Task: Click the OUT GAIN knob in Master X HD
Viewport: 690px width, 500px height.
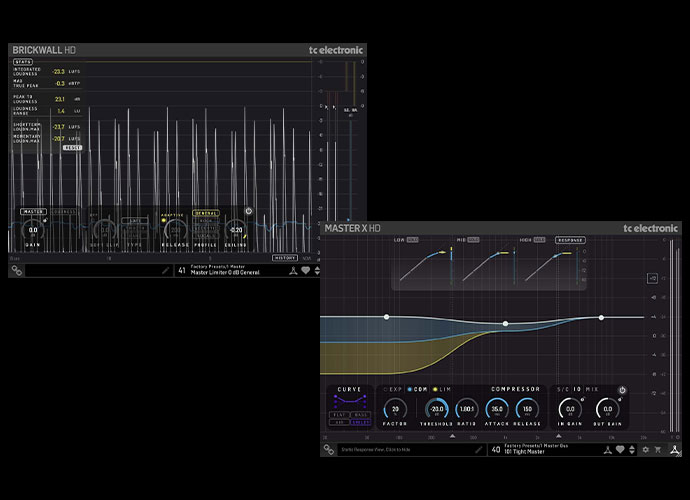Action: coord(608,409)
